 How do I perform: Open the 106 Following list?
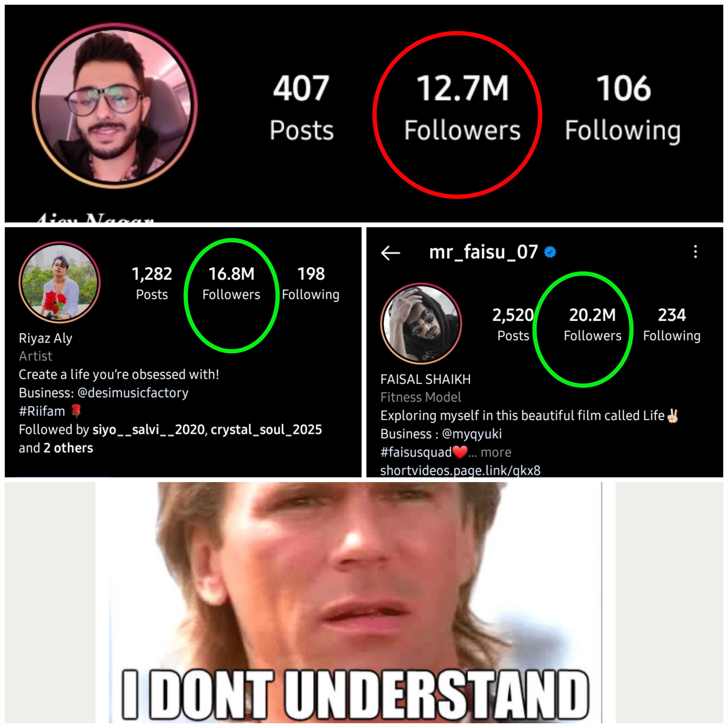623,108
